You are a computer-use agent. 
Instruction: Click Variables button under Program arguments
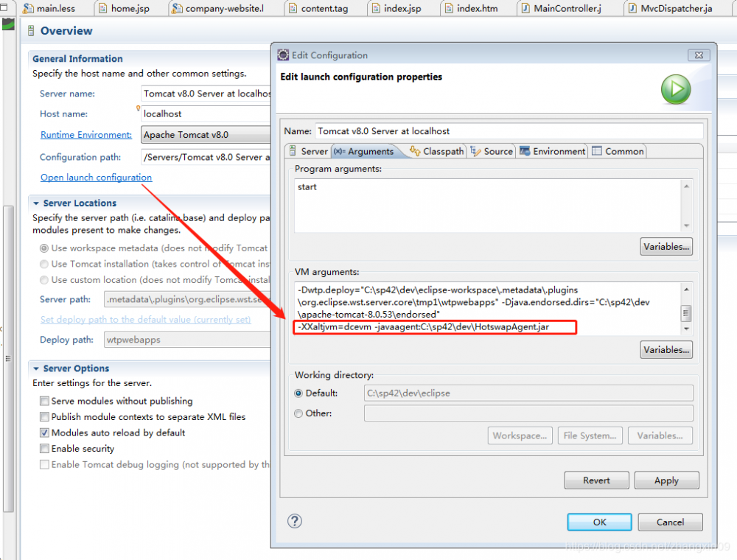click(666, 247)
